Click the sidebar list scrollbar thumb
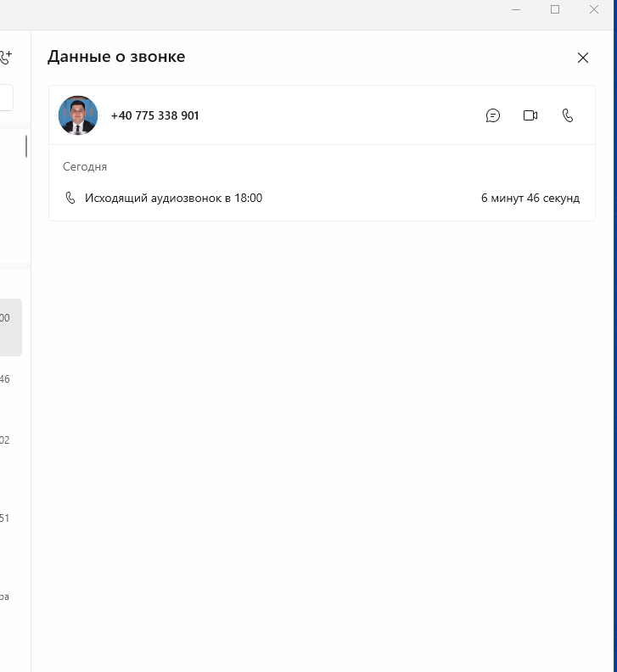The height and width of the screenshot is (672, 617). (26, 146)
